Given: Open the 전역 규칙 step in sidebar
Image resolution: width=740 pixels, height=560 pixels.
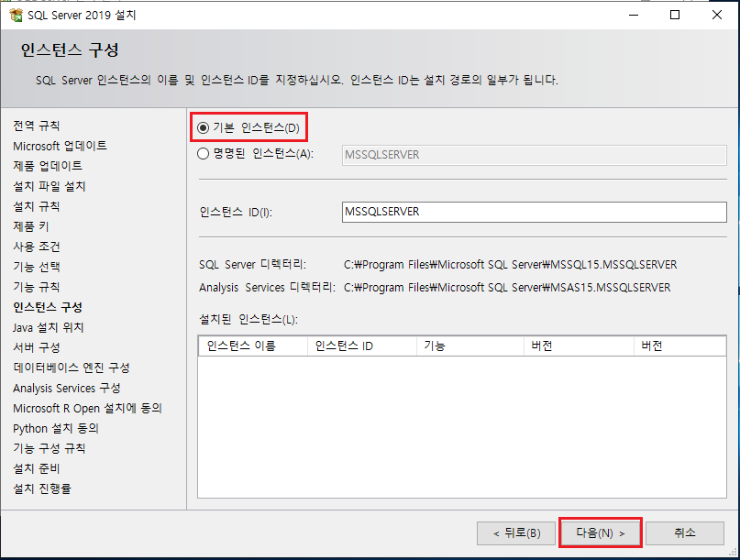Looking at the screenshot, I should click(x=37, y=126).
